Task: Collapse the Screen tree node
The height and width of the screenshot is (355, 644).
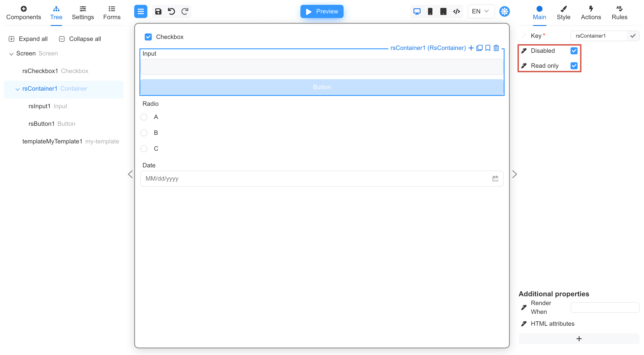Action: pos(11,54)
